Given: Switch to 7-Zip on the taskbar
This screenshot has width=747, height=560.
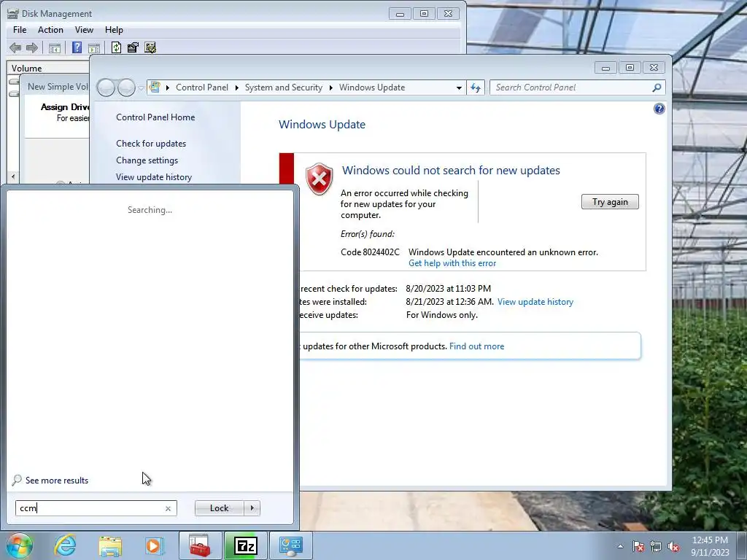Looking at the screenshot, I should click(x=246, y=545).
